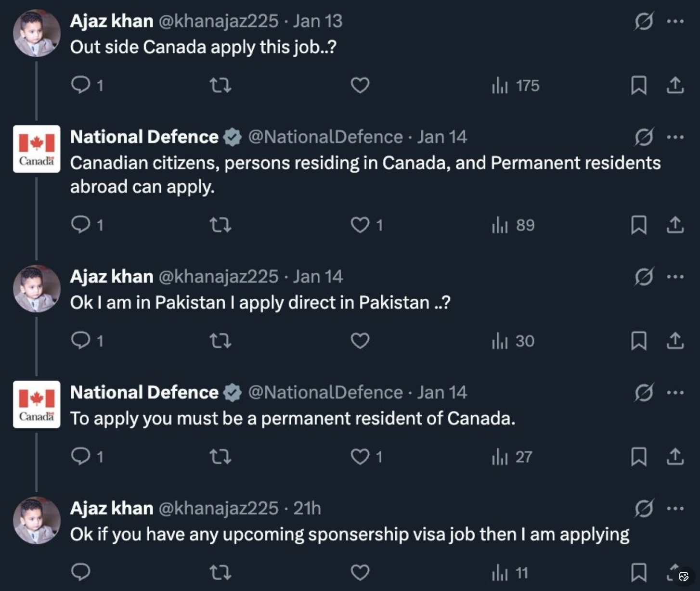Viewport: 700px width, 591px height.
Task: Share the 'To apply you must be' tweet
Action: pos(675,456)
